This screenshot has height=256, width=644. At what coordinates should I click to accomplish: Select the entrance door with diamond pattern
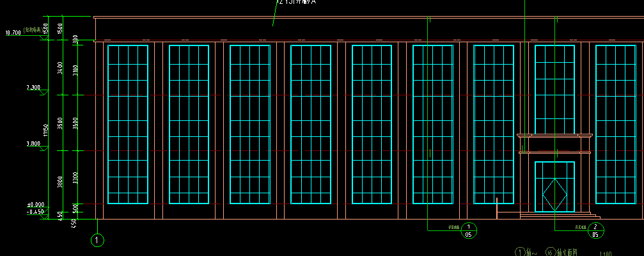(x=554, y=186)
